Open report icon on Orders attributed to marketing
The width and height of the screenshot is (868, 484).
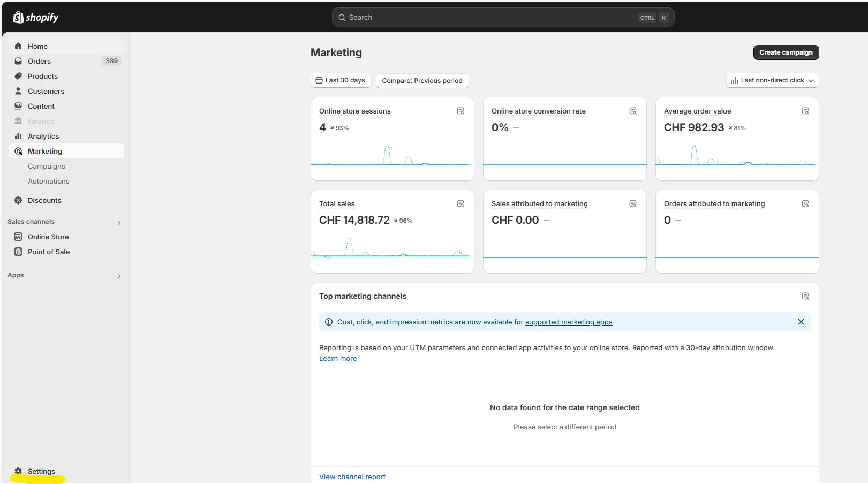(x=805, y=203)
